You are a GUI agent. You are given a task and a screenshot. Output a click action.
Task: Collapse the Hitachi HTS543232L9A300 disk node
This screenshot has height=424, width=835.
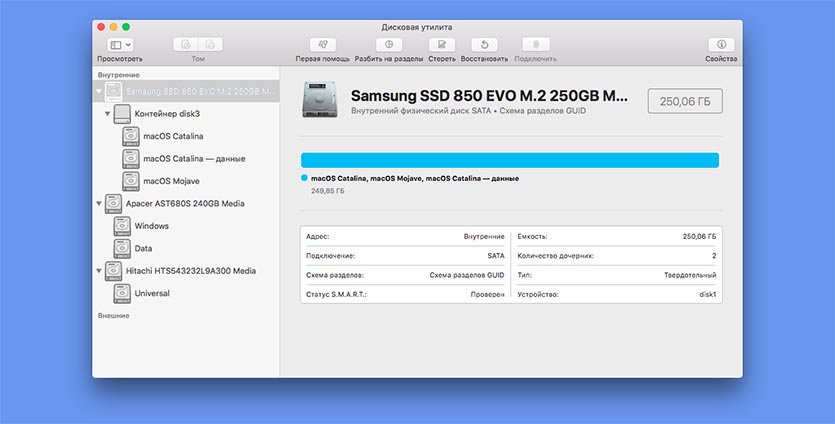(x=99, y=271)
